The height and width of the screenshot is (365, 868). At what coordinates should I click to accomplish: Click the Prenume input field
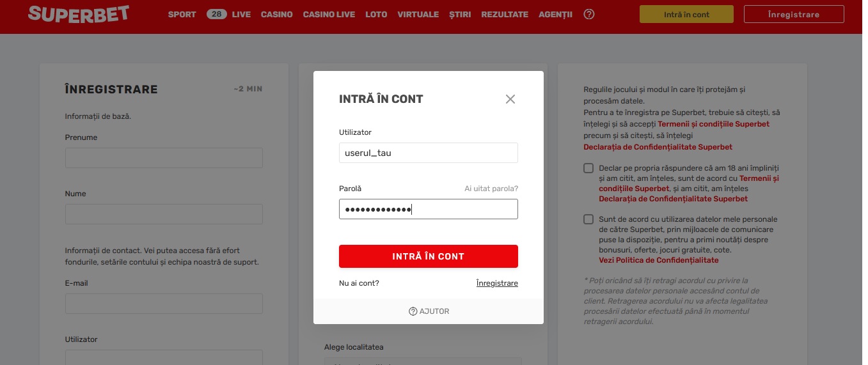tap(164, 158)
